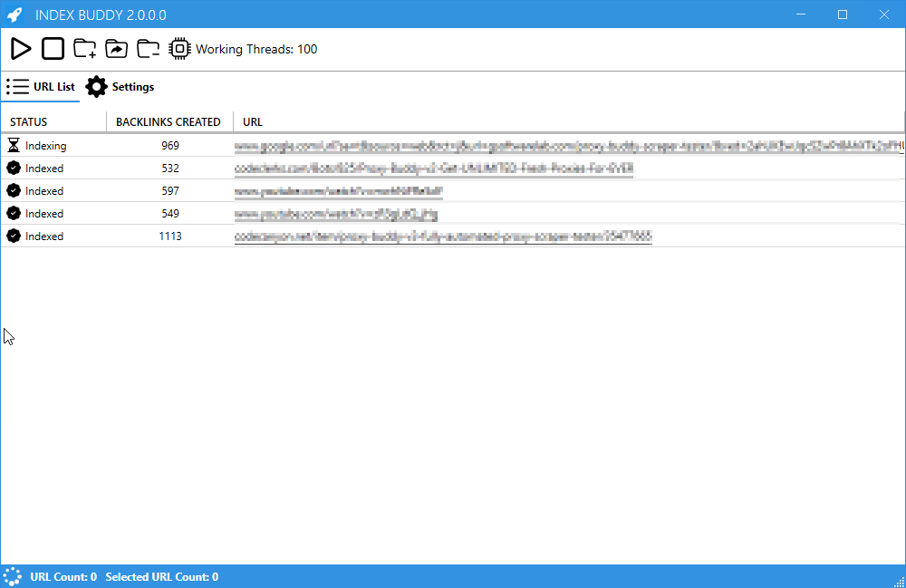Open the codecanyon link in the 1113 row
This screenshot has width=906, height=588.
click(443, 236)
